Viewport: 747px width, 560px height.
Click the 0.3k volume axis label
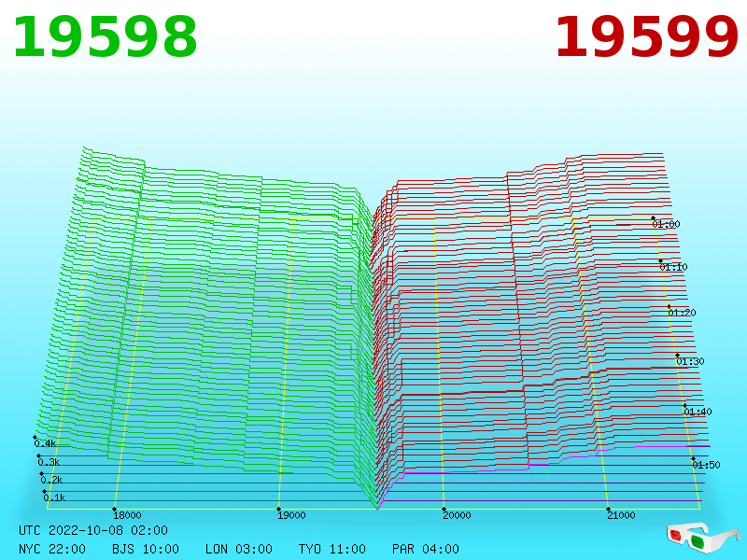click(49, 462)
